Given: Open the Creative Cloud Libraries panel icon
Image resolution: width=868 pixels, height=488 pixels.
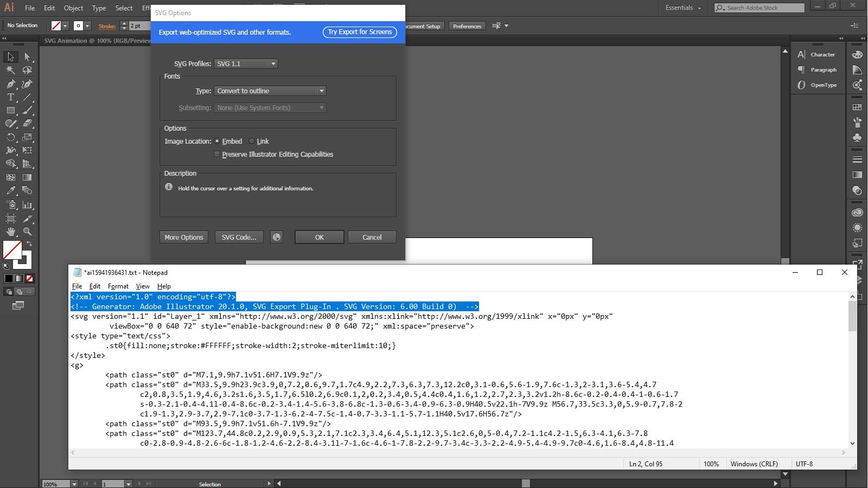Looking at the screenshot, I should (x=857, y=213).
